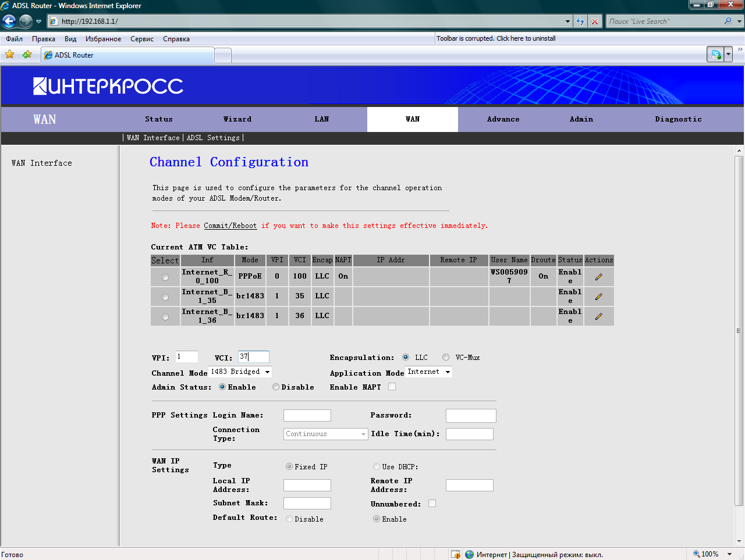Edit the Internet_R_0_100 entry with pencil icon
745x560 pixels.
click(598, 277)
